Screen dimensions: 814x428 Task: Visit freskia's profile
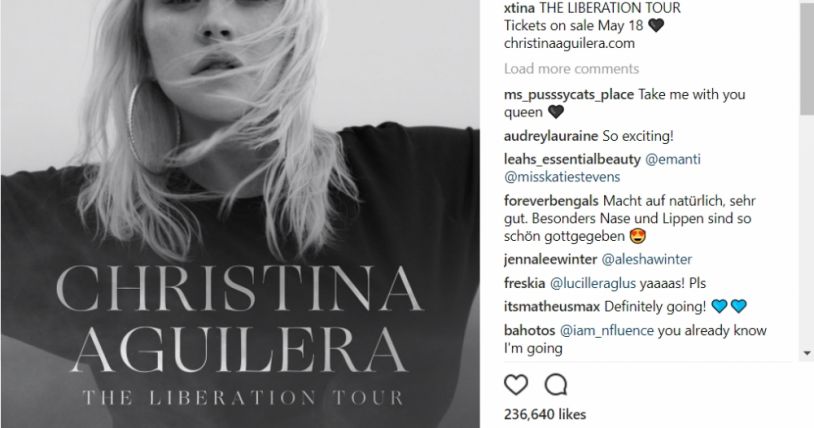(x=524, y=283)
